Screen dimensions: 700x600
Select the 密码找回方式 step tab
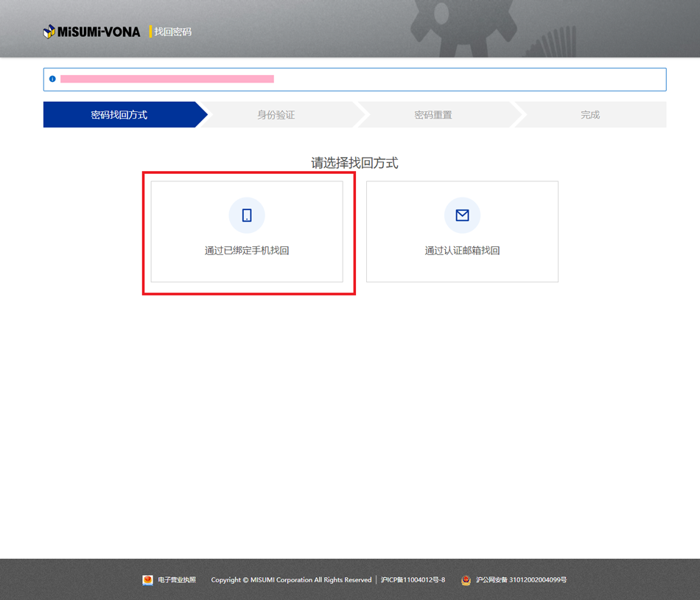(x=119, y=115)
